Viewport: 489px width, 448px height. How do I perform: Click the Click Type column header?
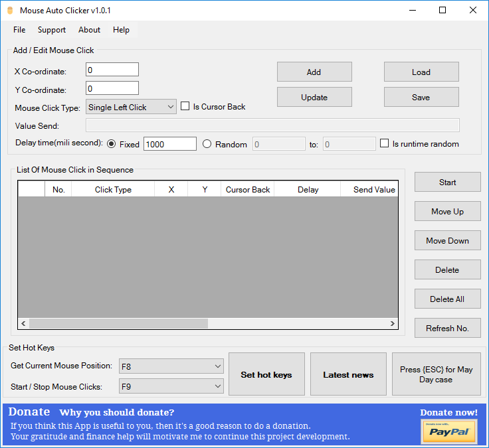(113, 189)
